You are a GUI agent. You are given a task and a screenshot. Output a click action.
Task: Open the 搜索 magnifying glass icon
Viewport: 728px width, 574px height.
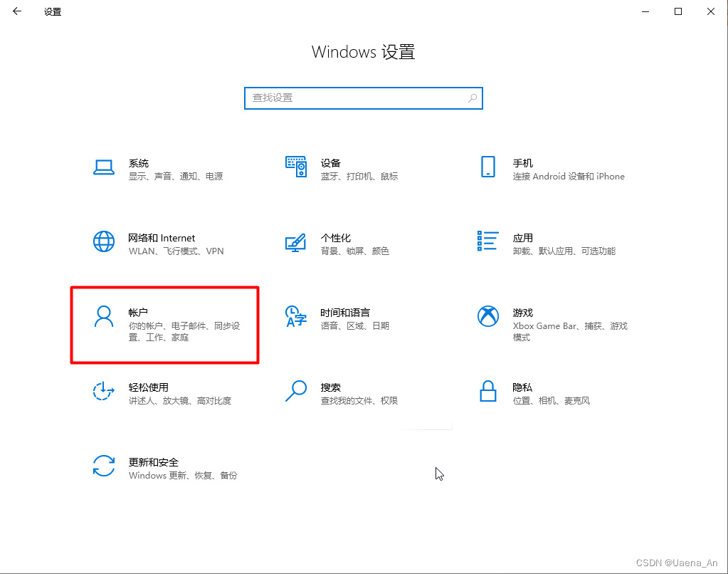(296, 391)
